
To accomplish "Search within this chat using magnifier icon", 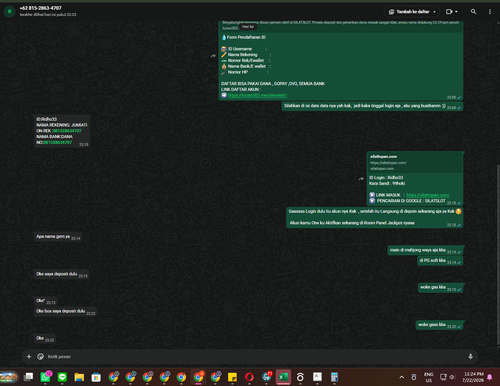I will 473,12.
